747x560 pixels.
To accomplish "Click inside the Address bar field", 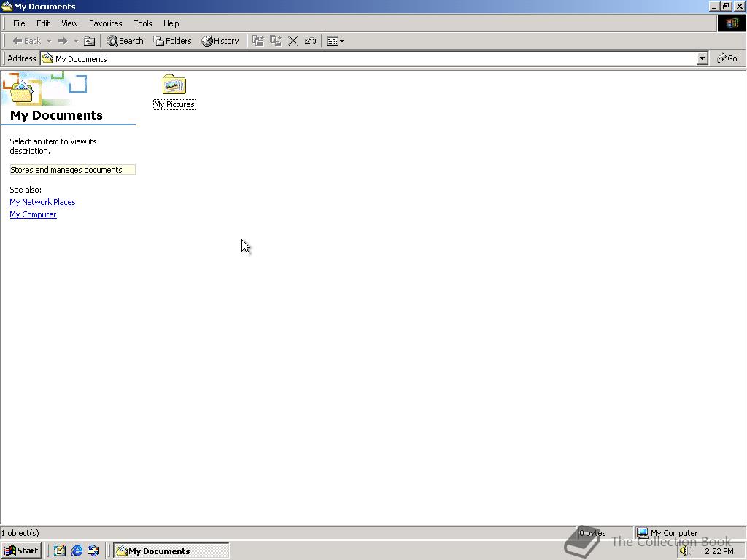I will point(368,58).
